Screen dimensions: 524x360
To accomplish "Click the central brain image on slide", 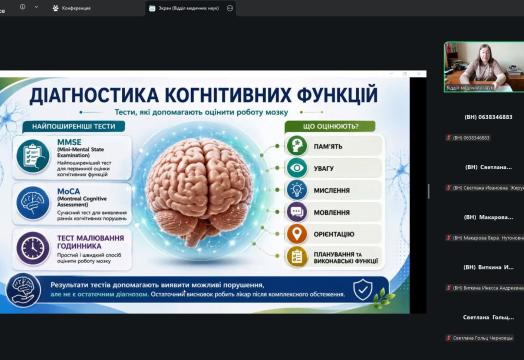I will pos(200,192).
